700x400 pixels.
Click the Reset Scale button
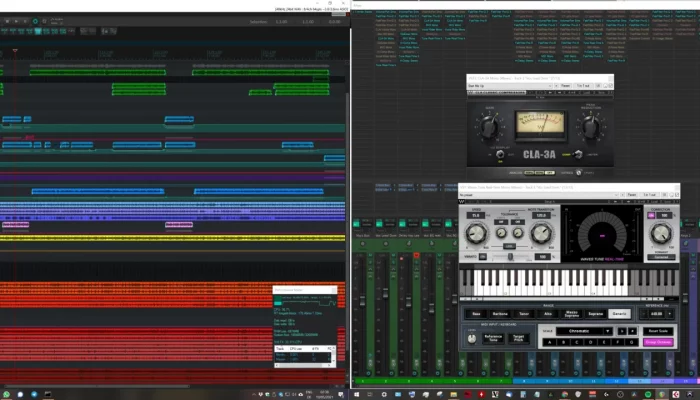point(658,331)
